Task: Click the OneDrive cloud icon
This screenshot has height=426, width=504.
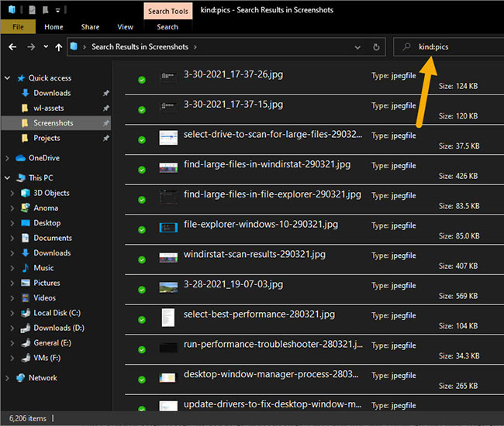Action: [x=21, y=158]
